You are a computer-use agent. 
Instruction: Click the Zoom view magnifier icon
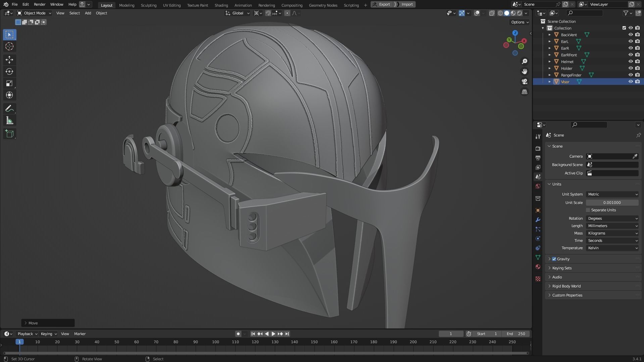pos(524,61)
